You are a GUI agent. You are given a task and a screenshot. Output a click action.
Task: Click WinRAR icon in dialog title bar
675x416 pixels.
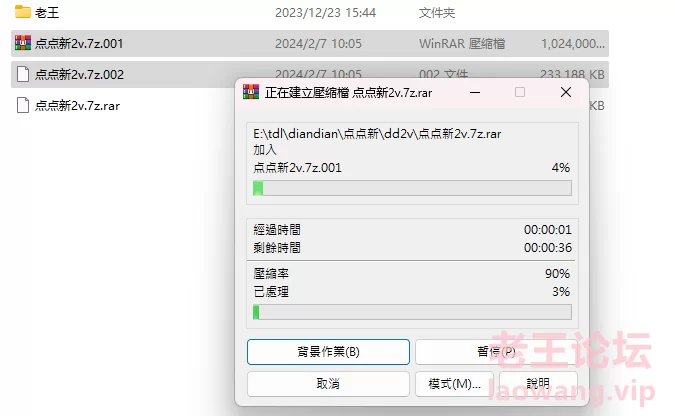(x=251, y=92)
